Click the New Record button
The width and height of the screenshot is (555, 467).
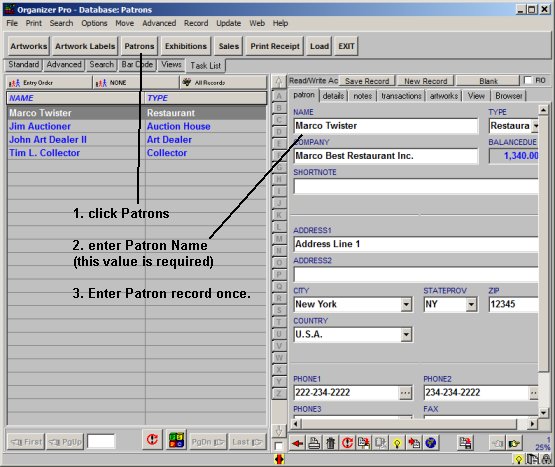pos(426,81)
